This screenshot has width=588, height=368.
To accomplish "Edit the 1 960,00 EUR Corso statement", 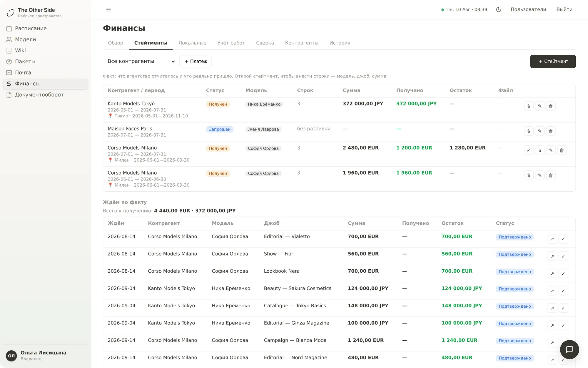I will point(540,175).
